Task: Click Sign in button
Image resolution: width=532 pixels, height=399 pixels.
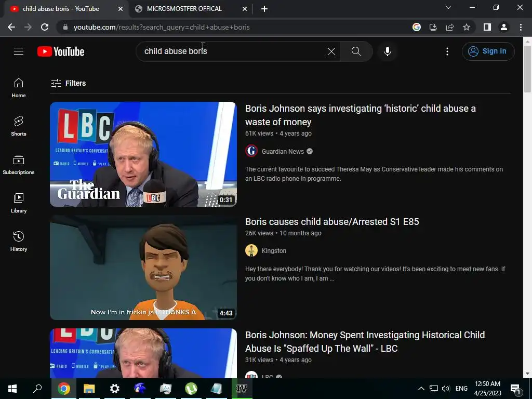Action: point(488,51)
